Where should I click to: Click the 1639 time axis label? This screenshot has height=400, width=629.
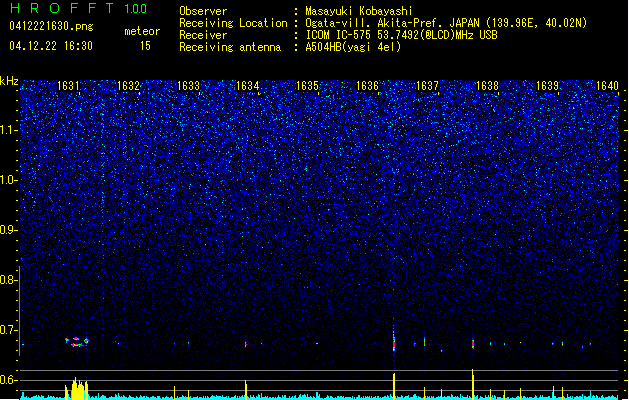coord(547,86)
